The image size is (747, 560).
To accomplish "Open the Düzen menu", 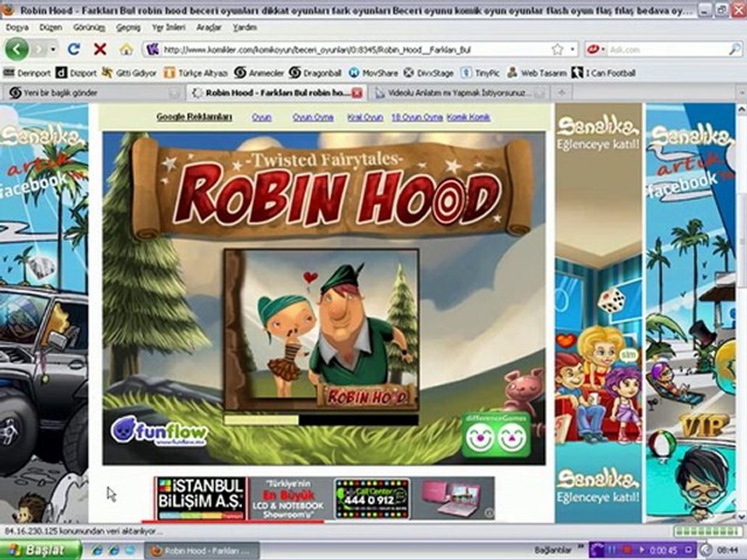I will pos(51,28).
